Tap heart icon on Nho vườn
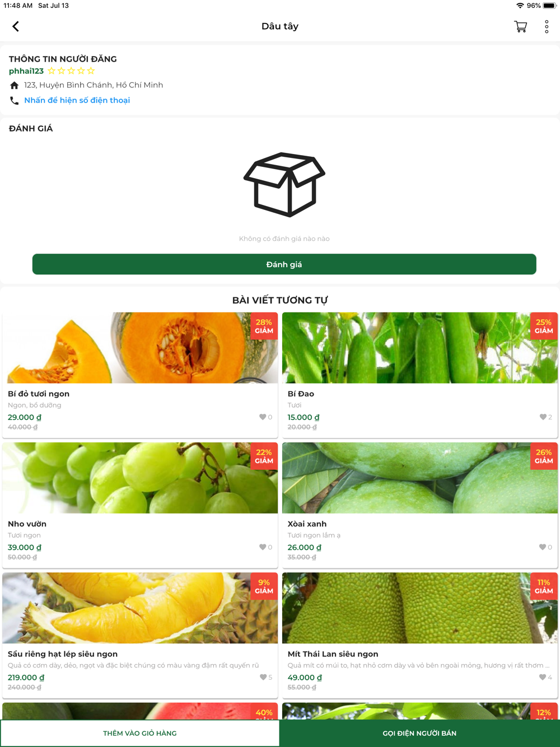Screen dimensions: 560x747 pos(263,547)
